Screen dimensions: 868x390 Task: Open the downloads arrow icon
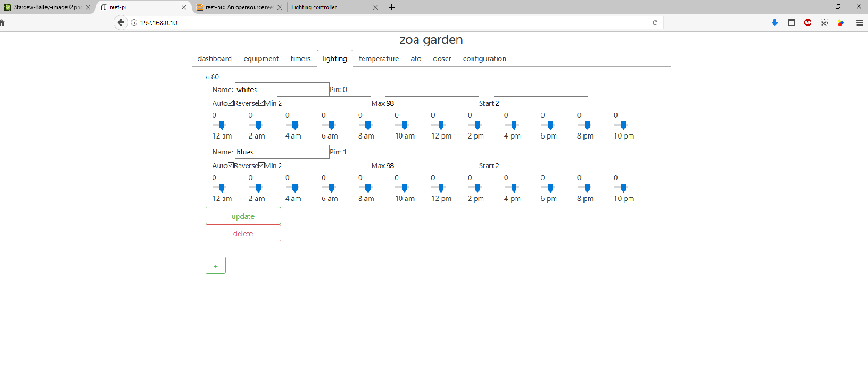[775, 22]
